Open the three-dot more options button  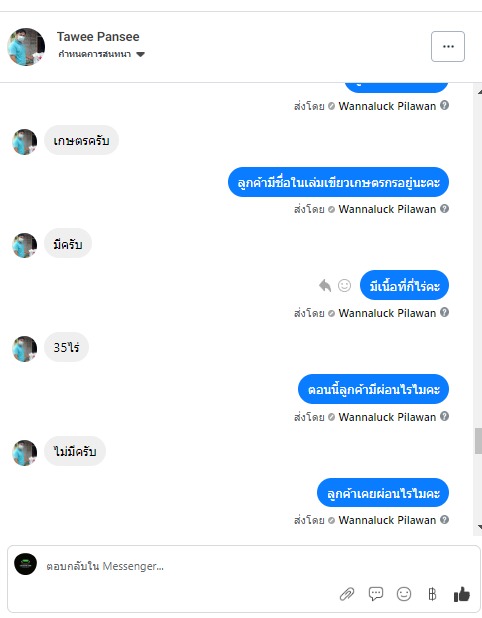click(x=448, y=47)
